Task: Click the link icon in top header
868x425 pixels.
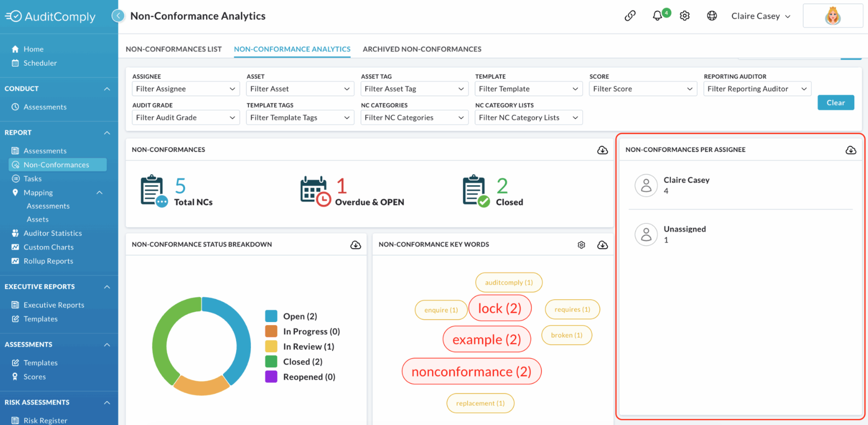Action: coord(630,16)
